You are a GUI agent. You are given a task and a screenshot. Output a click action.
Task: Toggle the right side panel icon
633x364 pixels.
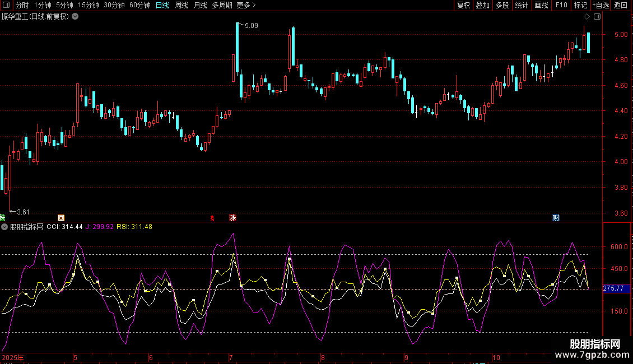[x=597, y=17]
